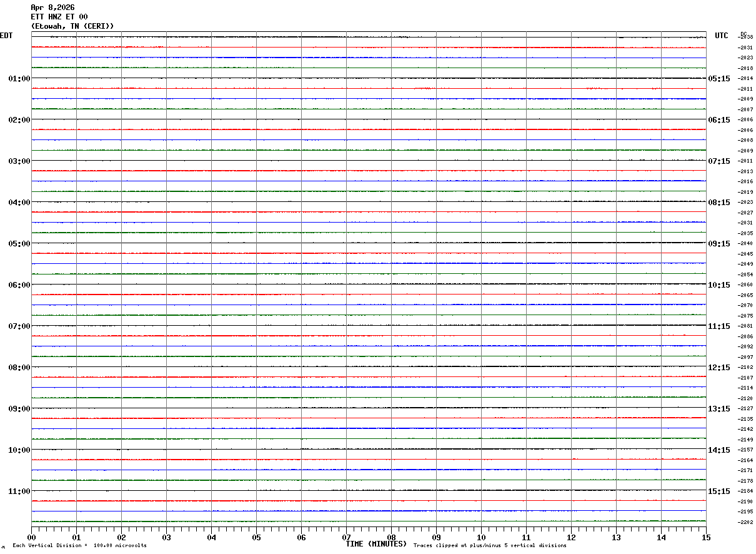Image resolution: width=756 pixels, height=554 pixels.
Task: Click the 10:00 EDT time label
Action: [19, 450]
